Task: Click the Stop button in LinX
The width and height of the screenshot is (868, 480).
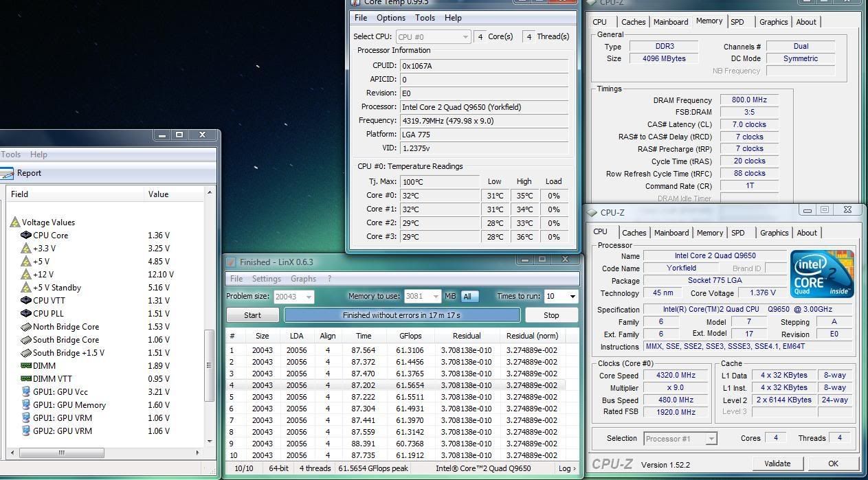Action: coord(551,315)
